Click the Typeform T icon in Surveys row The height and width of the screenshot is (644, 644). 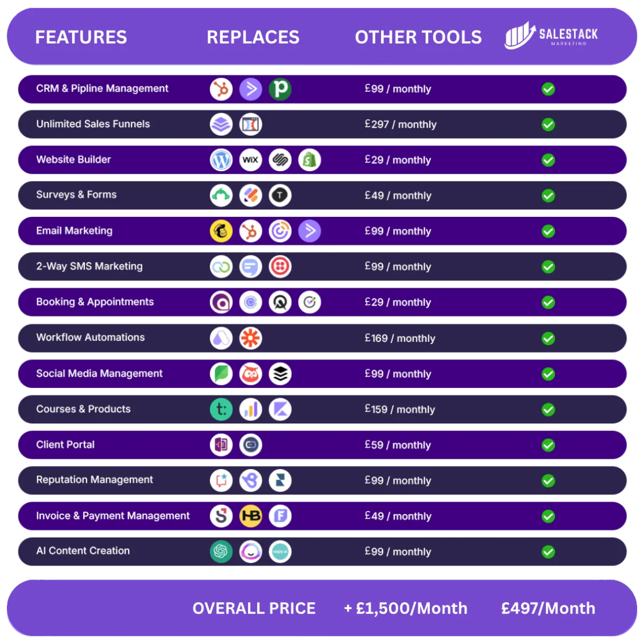point(280,195)
